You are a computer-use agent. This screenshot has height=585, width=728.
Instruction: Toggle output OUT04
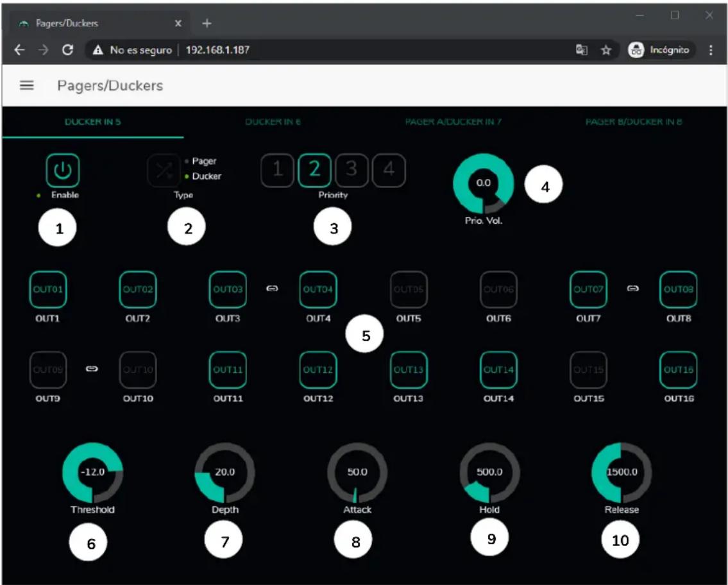(x=318, y=290)
